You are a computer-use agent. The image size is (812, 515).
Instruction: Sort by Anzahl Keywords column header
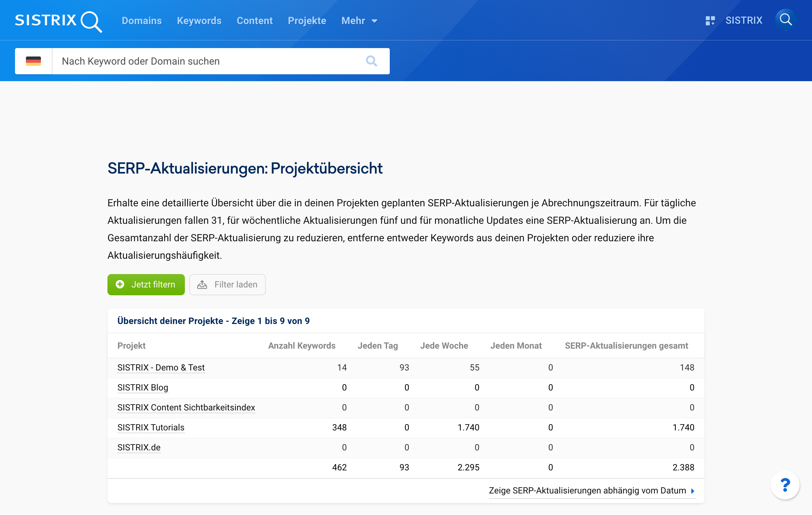302,346
